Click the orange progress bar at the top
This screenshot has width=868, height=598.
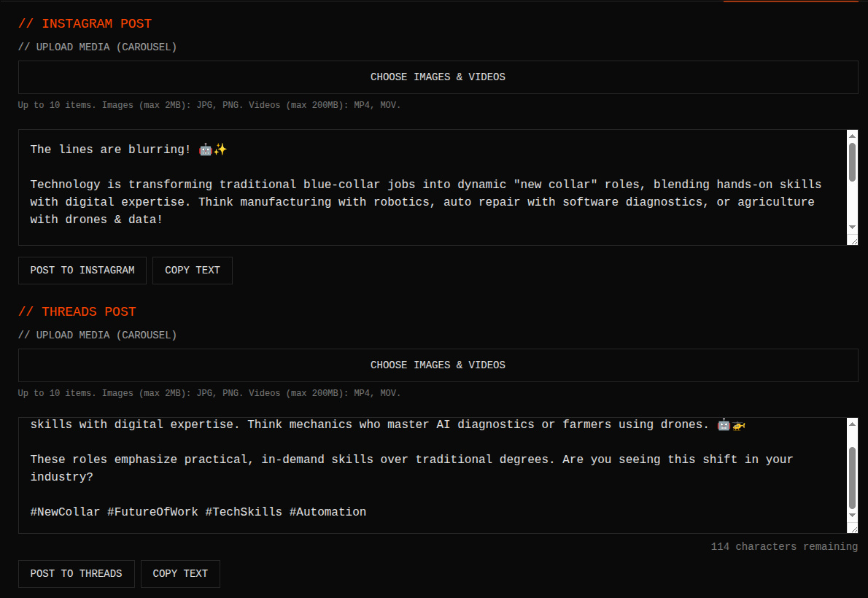tap(791, 2)
